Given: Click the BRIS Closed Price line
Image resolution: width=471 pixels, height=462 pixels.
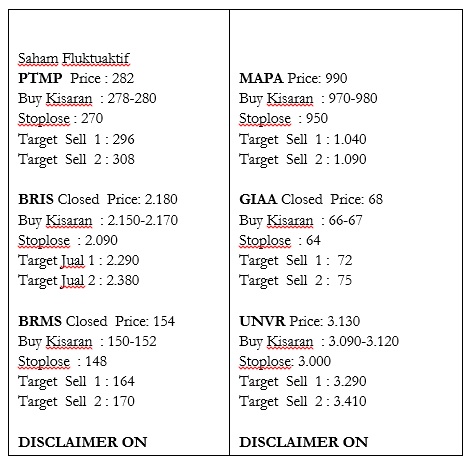Looking at the screenshot, I should point(98,199).
